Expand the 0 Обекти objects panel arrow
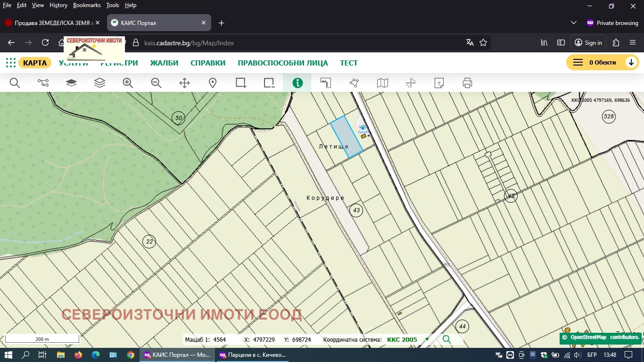 631,63
